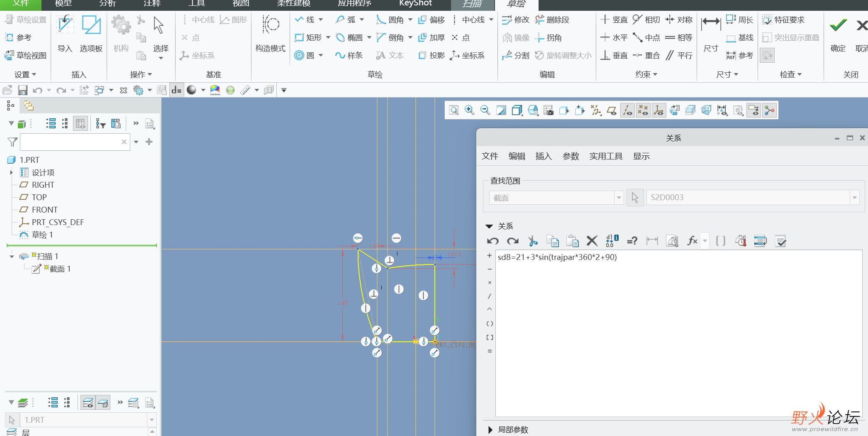The width and height of the screenshot is (868, 436).
Task: Delete selected relation with X icon
Action: [592, 241]
